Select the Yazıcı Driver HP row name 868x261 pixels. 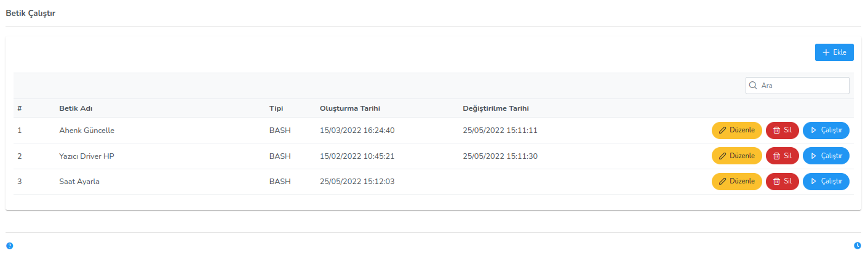87,156
